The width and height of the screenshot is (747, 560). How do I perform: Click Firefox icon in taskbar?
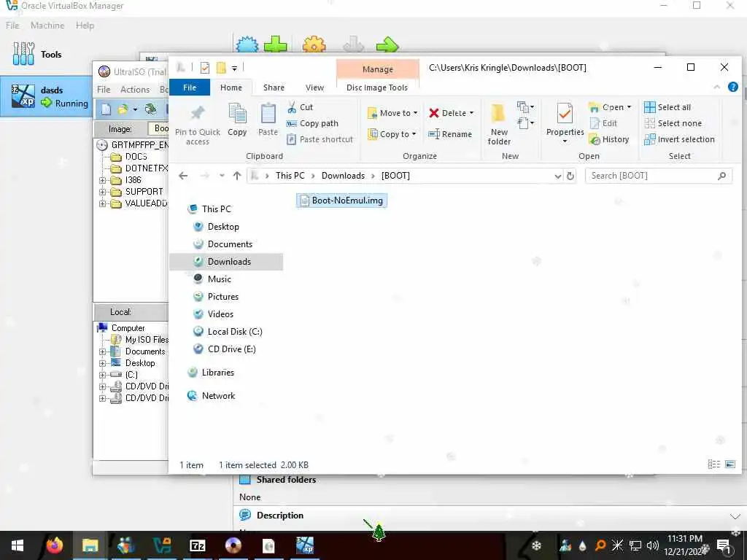coord(54,545)
